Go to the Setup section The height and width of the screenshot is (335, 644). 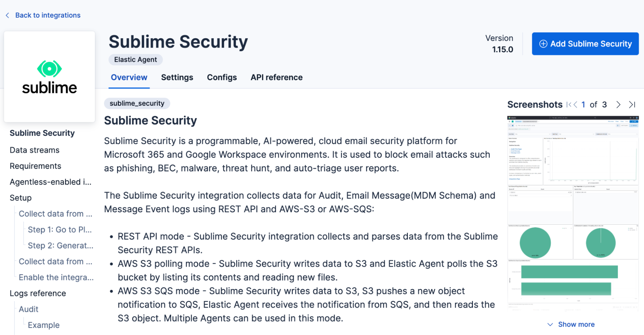[21, 198]
